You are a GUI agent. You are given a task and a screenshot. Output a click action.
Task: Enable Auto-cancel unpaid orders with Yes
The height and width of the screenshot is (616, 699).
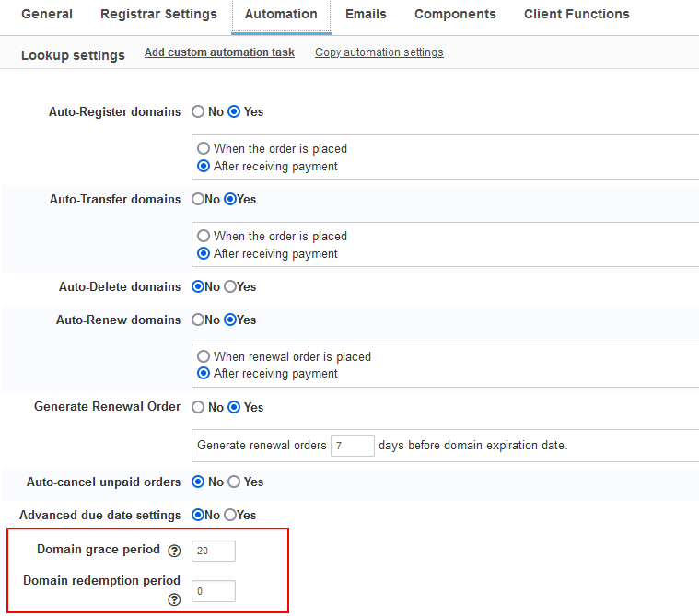click(x=234, y=482)
